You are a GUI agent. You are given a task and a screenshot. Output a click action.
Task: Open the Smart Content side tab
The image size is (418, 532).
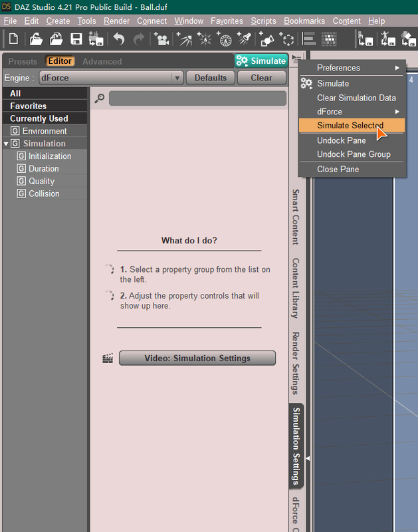tap(296, 217)
